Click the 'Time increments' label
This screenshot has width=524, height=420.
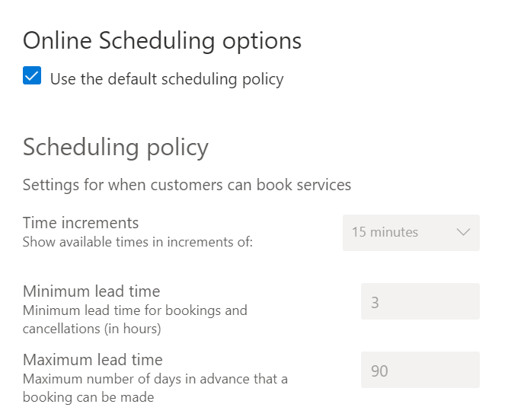pyautogui.click(x=81, y=223)
